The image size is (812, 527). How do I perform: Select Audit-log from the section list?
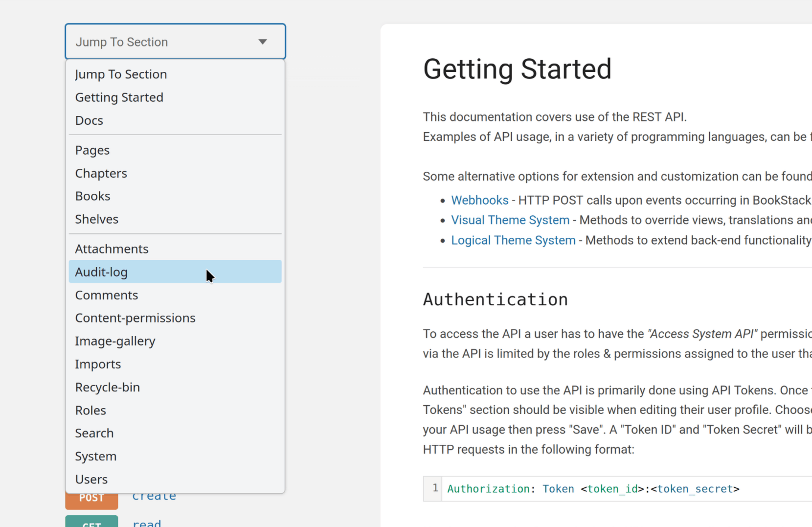point(101,272)
